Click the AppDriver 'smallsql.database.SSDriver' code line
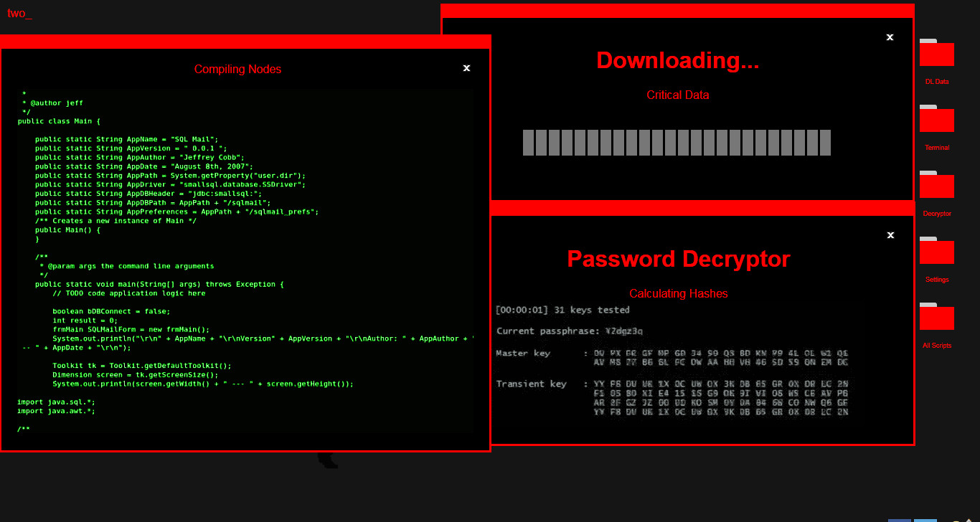Image resolution: width=980 pixels, height=522 pixels. pos(170,184)
